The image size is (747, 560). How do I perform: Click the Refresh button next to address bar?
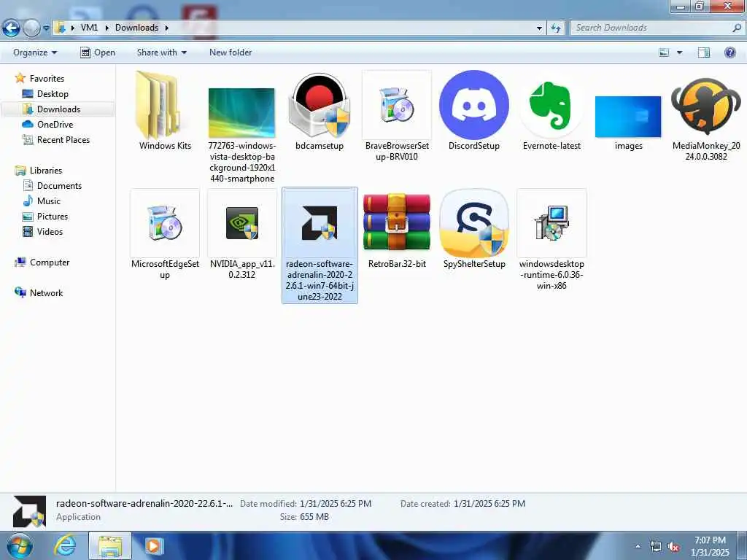[x=555, y=28]
